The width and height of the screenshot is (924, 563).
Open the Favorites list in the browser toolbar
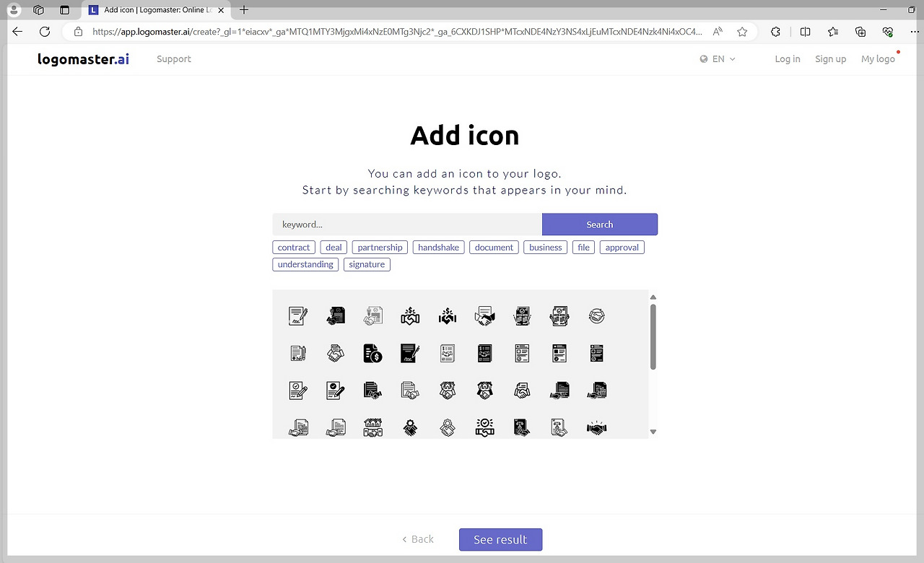coord(833,32)
